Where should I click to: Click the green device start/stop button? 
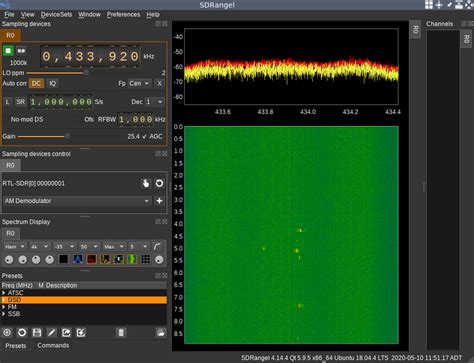[8, 51]
